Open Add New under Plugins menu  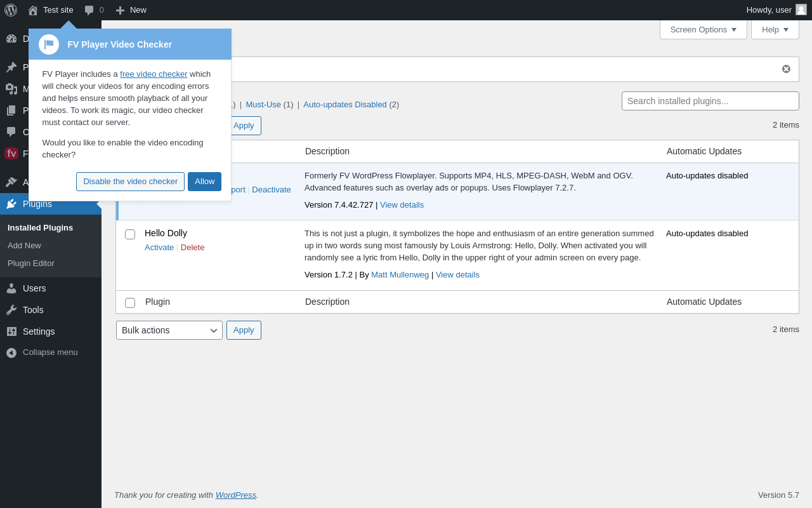tap(24, 245)
